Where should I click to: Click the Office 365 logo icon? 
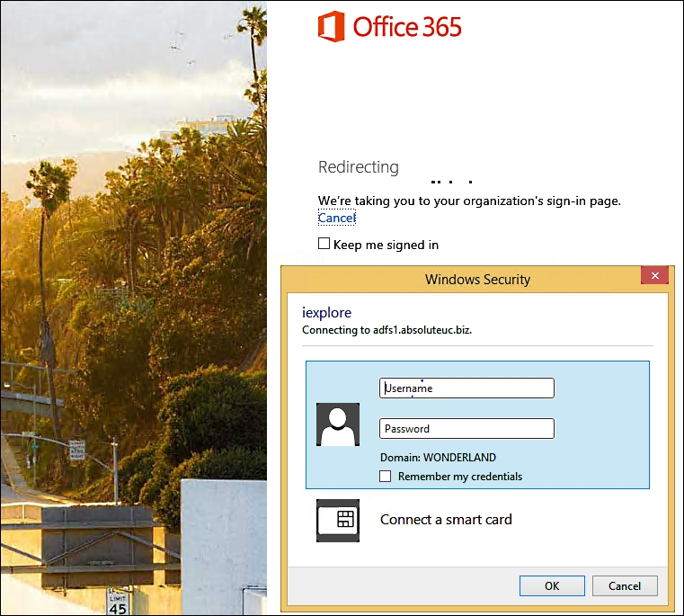pyautogui.click(x=331, y=27)
